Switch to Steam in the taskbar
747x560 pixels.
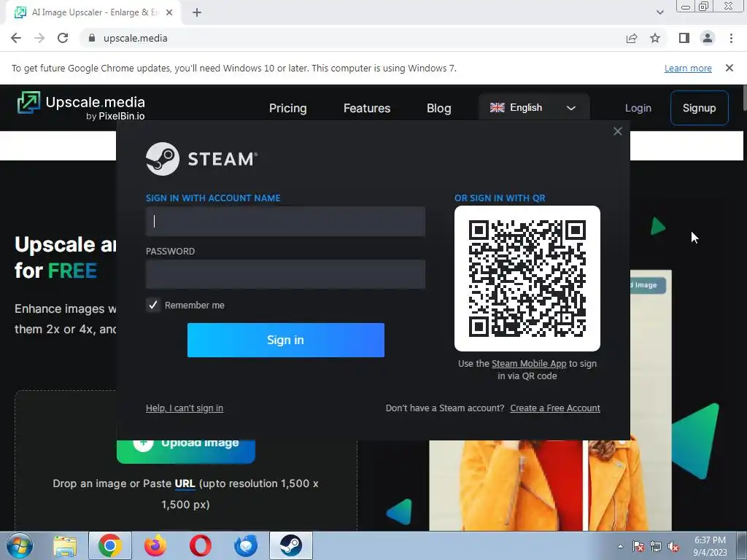[291, 545]
